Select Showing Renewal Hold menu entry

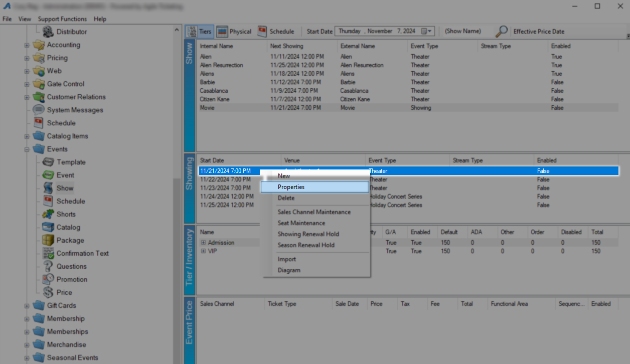click(314, 234)
